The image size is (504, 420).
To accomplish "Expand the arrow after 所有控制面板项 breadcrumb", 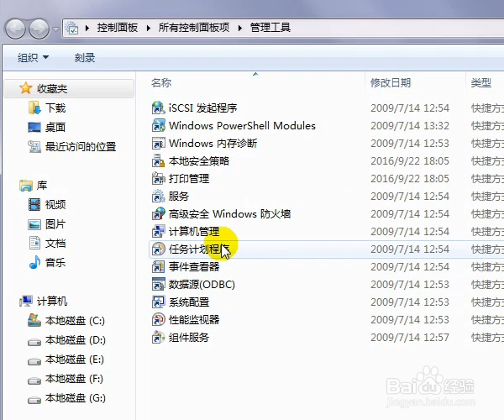I will (239, 28).
